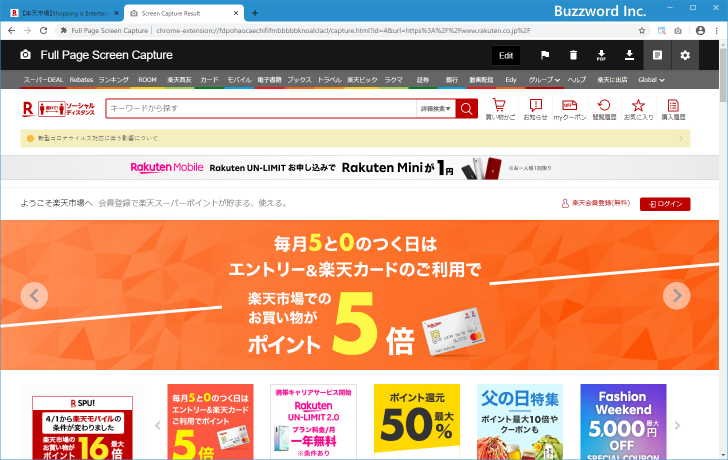The height and width of the screenshot is (460, 728).
Task: Open the ヘルプ link
Action: (577, 80)
